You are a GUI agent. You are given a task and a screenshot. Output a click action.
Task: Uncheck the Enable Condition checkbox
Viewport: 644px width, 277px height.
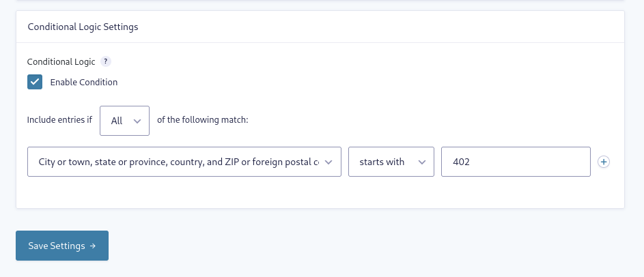[x=35, y=82]
